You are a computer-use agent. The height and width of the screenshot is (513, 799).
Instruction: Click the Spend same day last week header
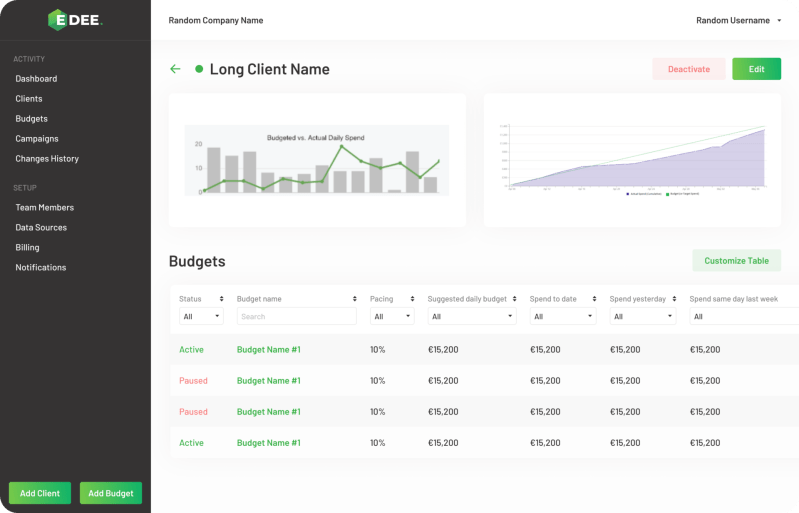point(734,299)
